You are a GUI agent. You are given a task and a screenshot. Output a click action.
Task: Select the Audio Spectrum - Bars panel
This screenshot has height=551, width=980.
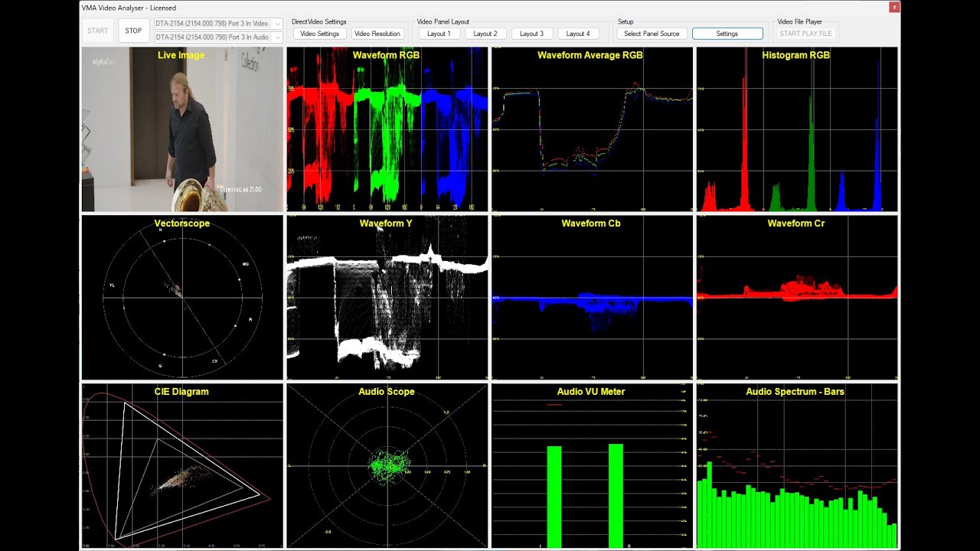coord(797,466)
